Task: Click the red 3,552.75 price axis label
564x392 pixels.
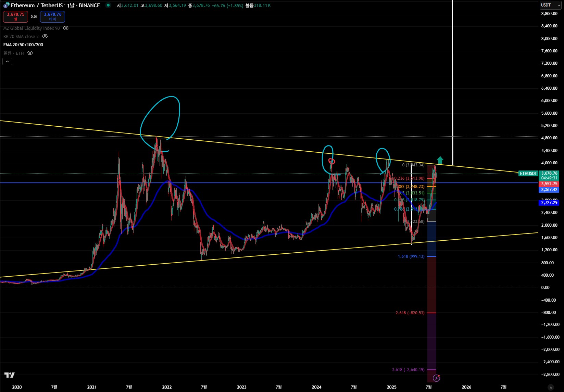Action: click(549, 184)
